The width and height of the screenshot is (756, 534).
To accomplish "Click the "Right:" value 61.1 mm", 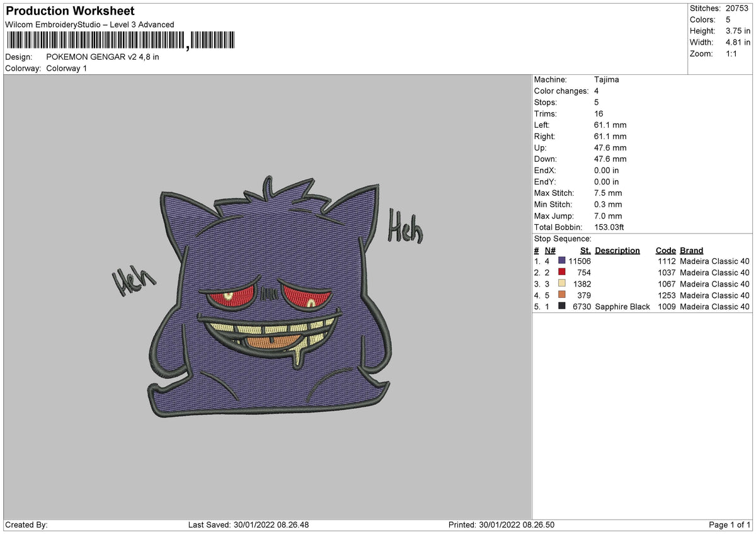I will pyautogui.click(x=610, y=137).
